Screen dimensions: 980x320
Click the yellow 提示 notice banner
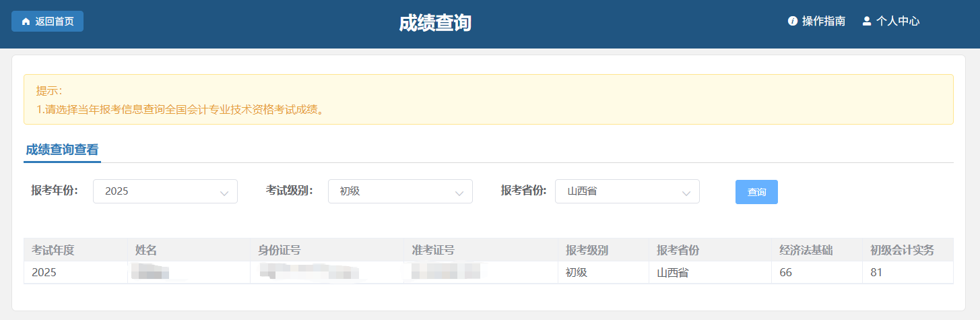(488, 100)
